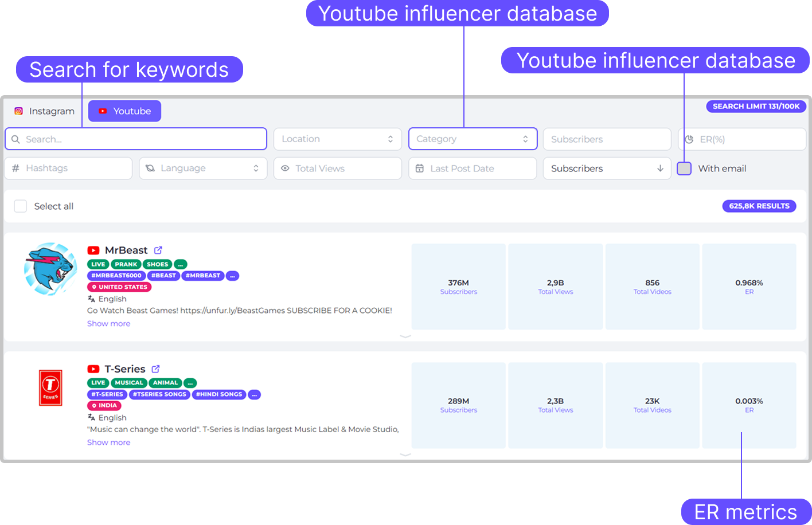Click the # icon in Hashtags field
The image size is (812, 525).
point(15,168)
